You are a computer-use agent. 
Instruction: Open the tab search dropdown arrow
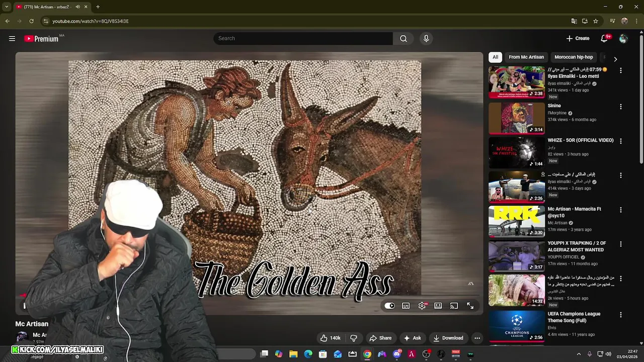click(7, 7)
